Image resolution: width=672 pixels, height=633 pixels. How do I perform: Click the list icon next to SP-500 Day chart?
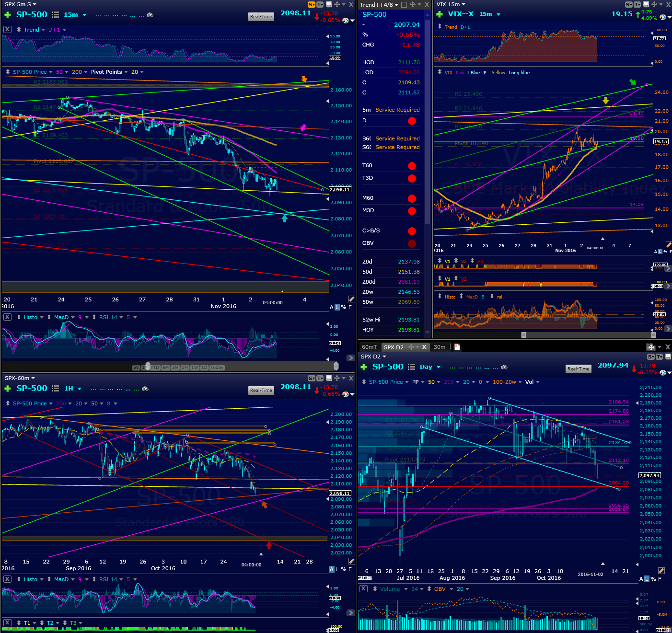[411, 367]
